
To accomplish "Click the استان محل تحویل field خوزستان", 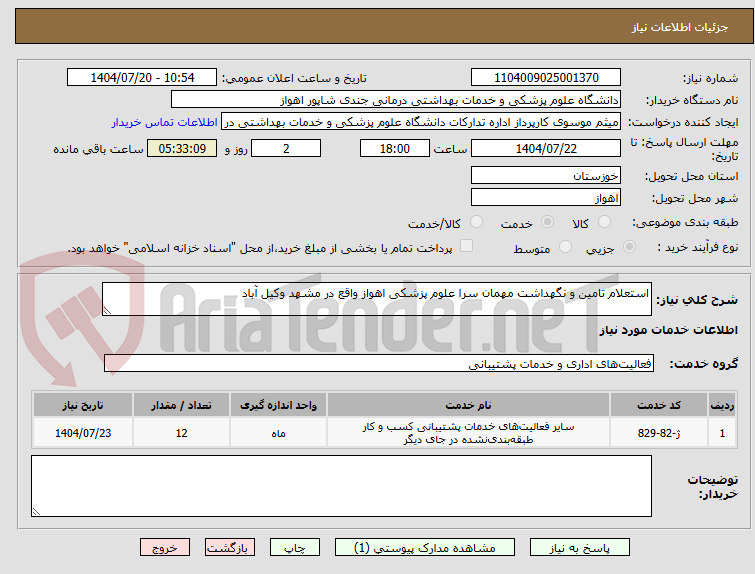I will 546,175.
